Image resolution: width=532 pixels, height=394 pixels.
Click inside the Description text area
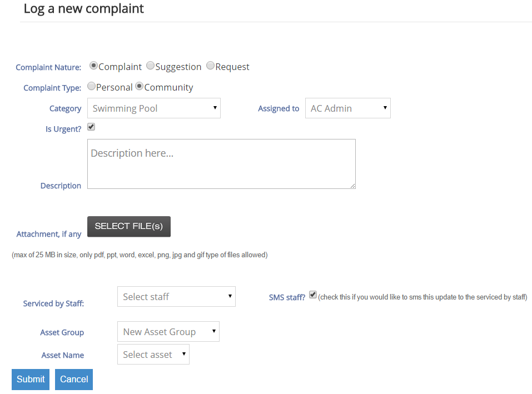[221, 163]
